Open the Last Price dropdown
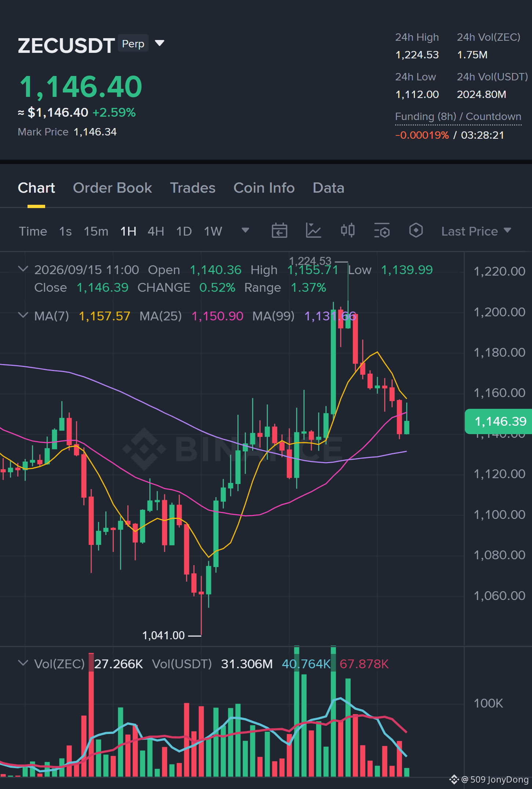Screen dimensions: 532x789 (x=476, y=231)
